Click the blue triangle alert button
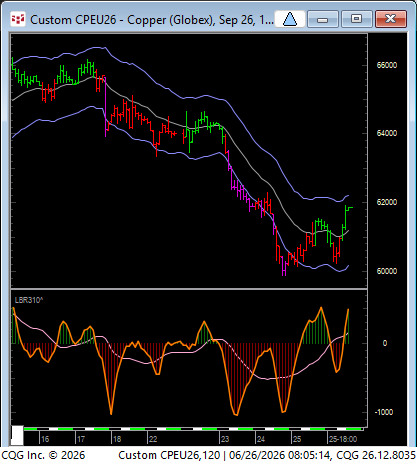The width and height of the screenshot is (417, 463). (x=290, y=19)
